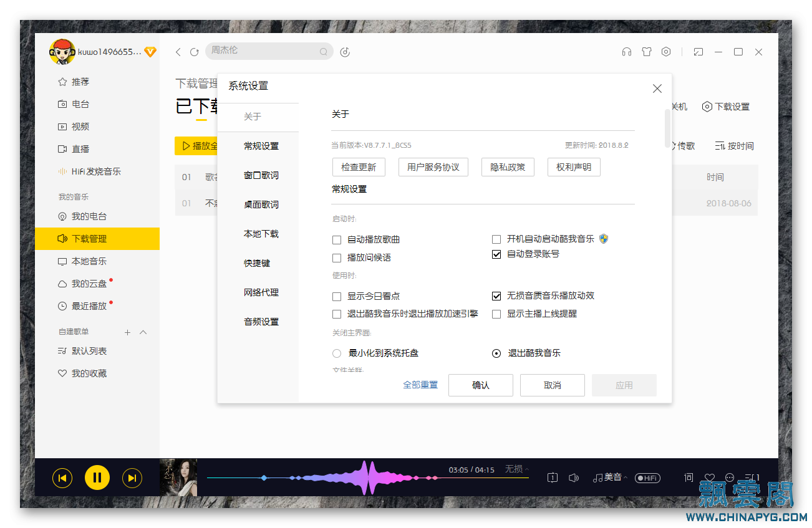
Task: Enable 退出酷我音乐时退出播放加速引擎 checkbox
Action: coord(337,314)
